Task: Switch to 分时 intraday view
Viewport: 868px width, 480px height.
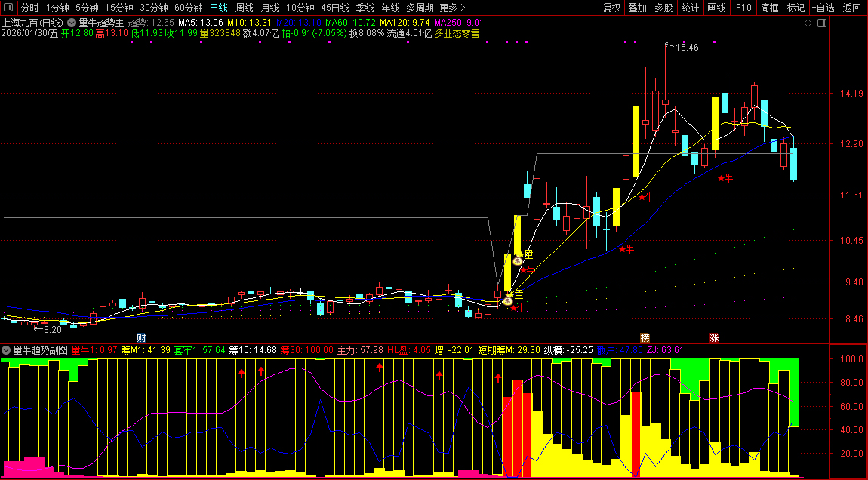Action: pyautogui.click(x=30, y=8)
